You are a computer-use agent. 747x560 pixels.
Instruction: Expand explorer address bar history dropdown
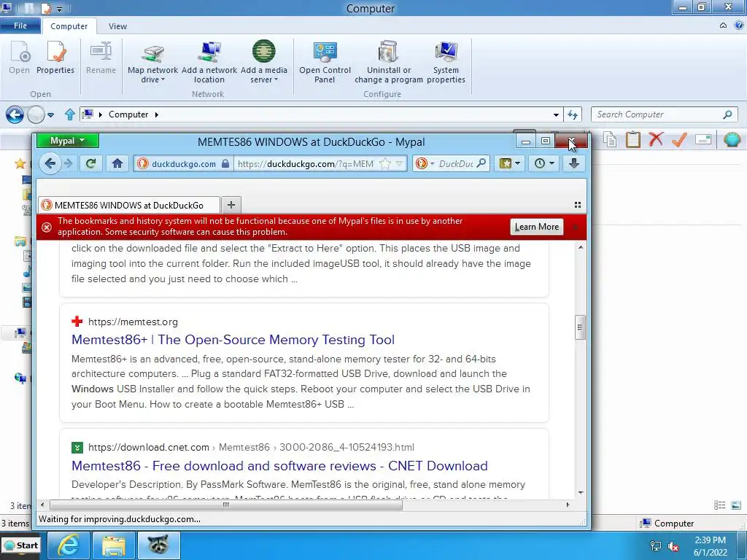(x=556, y=114)
